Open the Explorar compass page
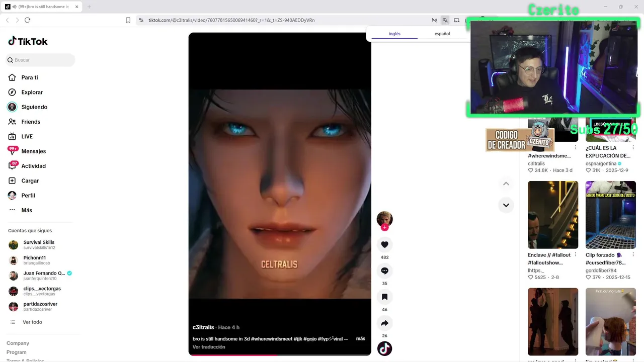 (x=26, y=93)
